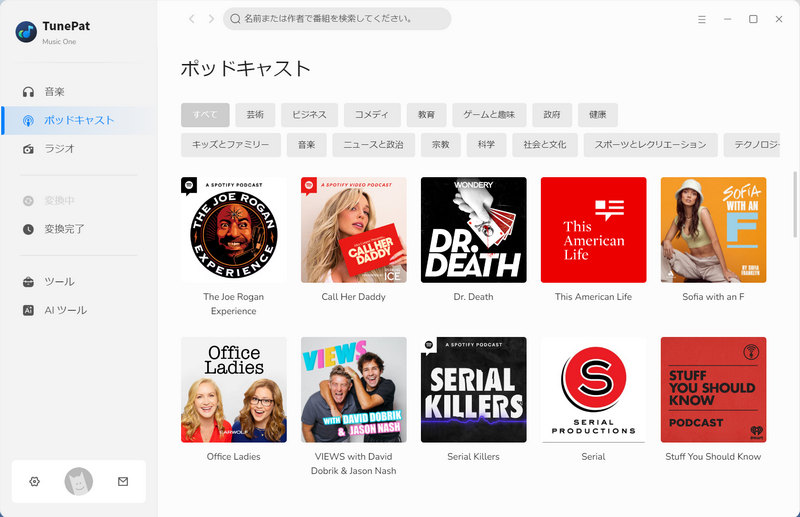Choose the ニュースと政治 category button
Screen dimensions: 800x517
click(373, 145)
